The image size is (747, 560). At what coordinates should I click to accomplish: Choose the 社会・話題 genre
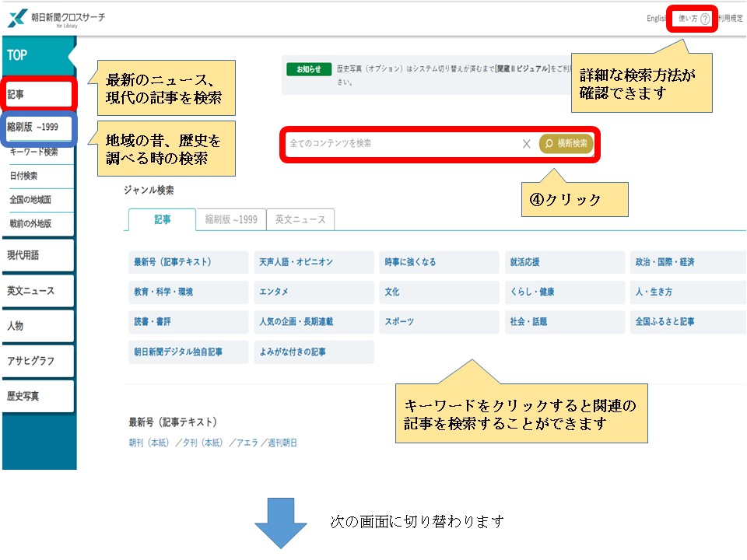pos(565,322)
